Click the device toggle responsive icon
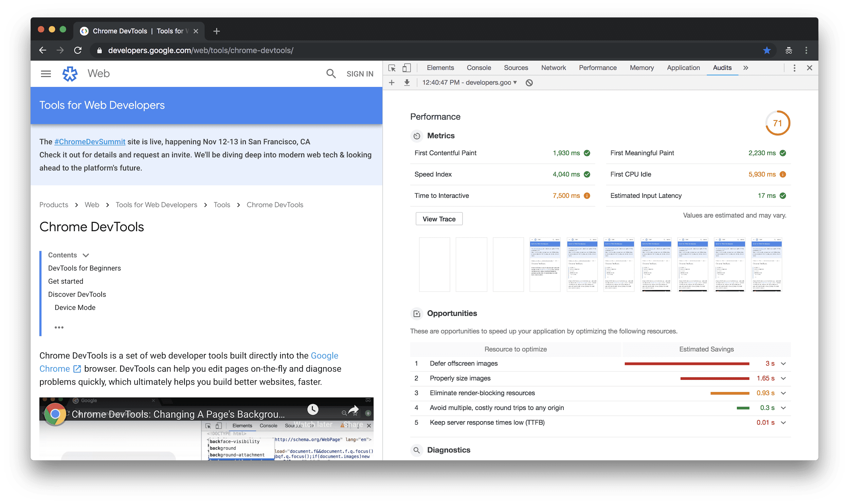This screenshot has width=849, height=504. [407, 67]
